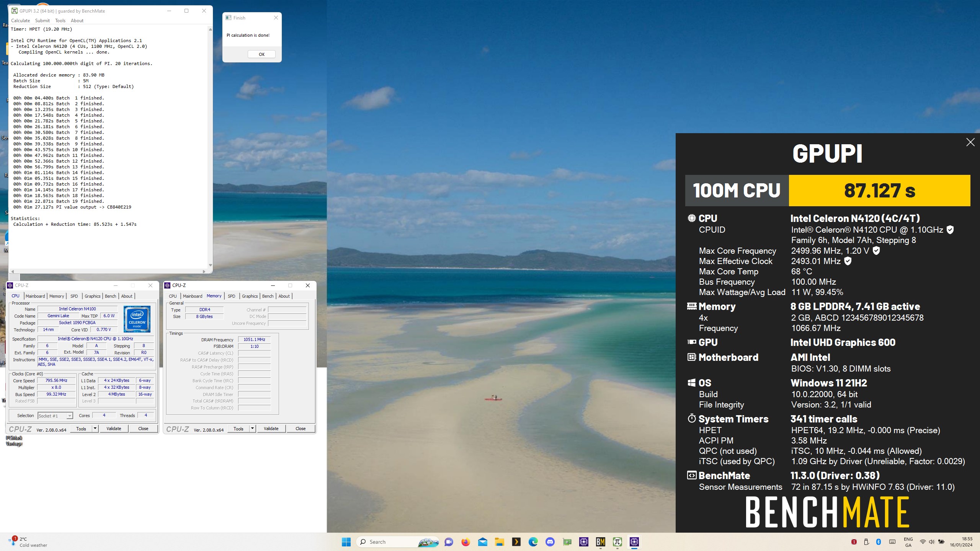This screenshot has width=980, height=551.
Task: Open Discord from the taskbar
Action: 550,542
